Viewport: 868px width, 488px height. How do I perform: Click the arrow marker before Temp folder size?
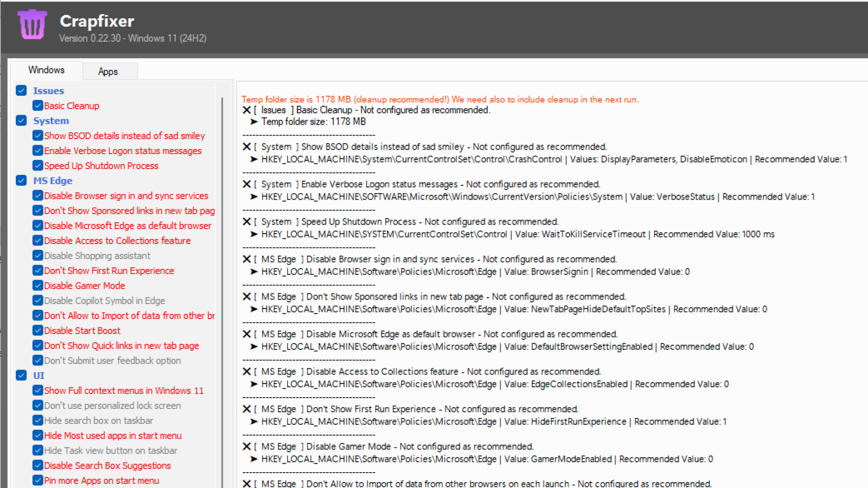pos(254,122)
